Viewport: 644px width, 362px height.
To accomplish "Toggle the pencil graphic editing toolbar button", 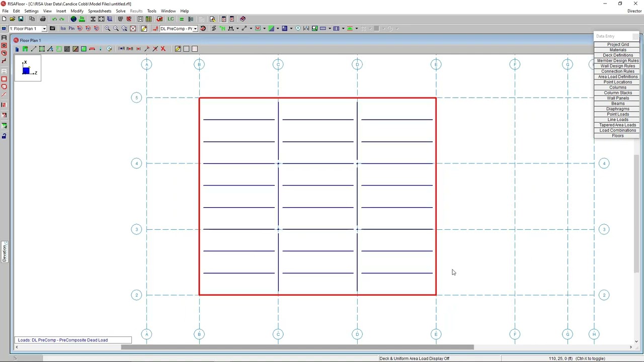I will pos(144,29).
